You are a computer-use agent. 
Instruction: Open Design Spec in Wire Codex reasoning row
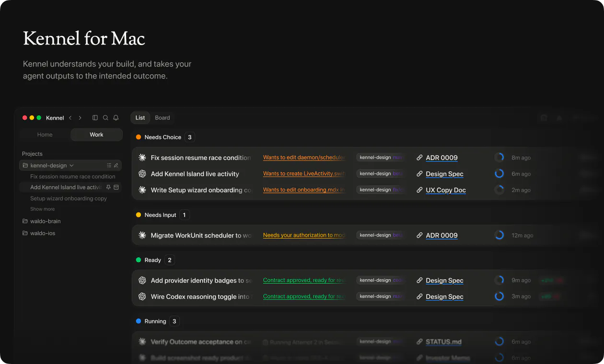pos(444,296)
